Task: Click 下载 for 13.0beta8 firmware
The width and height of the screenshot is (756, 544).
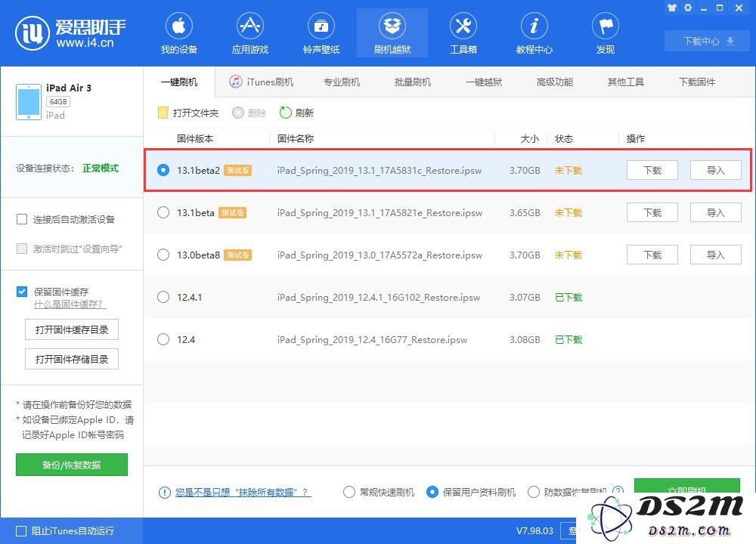Action: (652, 255)
